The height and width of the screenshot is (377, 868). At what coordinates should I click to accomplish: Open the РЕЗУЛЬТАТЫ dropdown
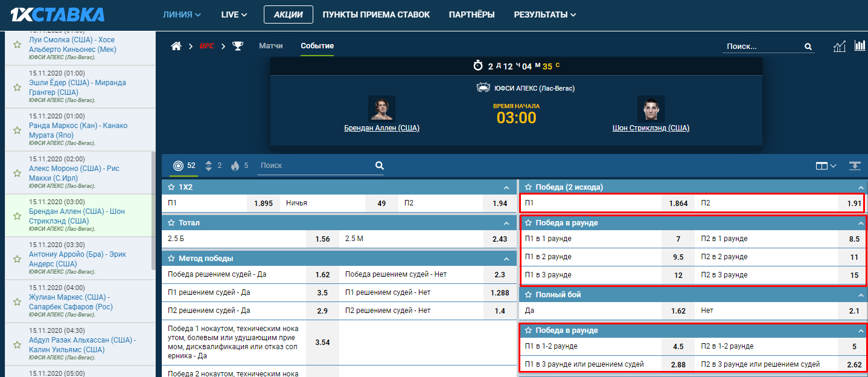point(544,14)
